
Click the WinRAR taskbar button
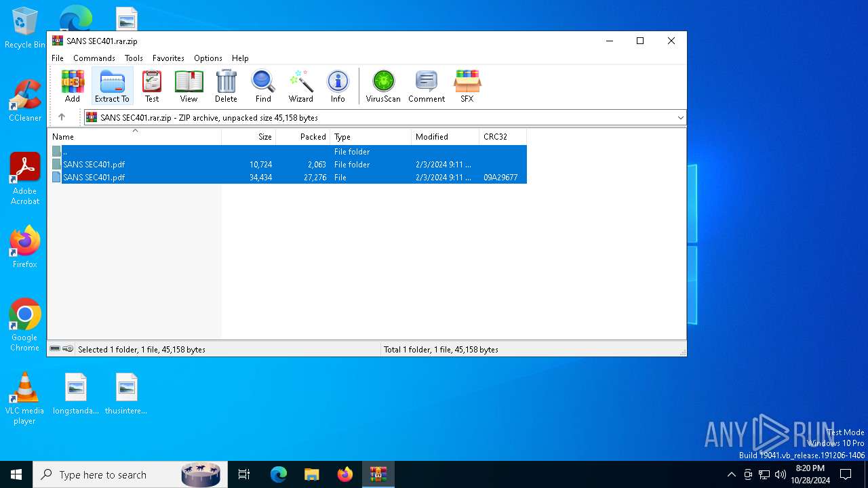click(x=378, y=474)
